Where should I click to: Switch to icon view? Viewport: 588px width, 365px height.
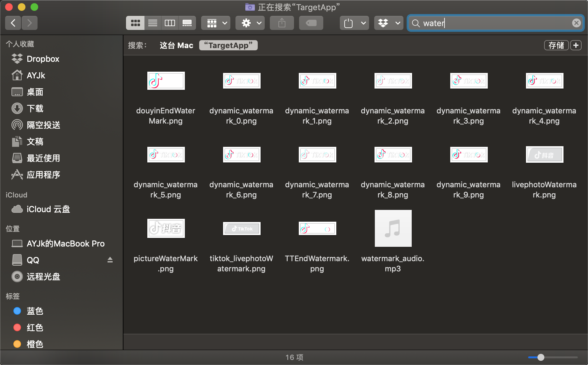coord(135,23)
